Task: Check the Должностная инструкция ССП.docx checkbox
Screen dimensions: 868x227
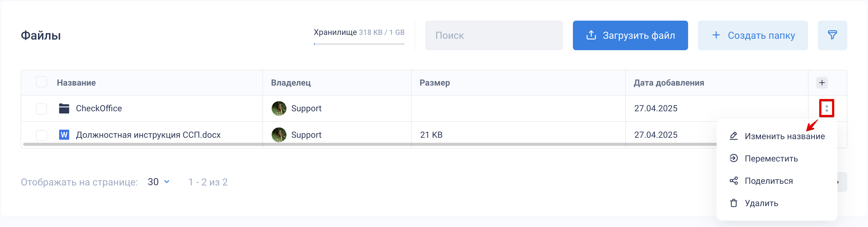Action: click(x=42, y=135)
